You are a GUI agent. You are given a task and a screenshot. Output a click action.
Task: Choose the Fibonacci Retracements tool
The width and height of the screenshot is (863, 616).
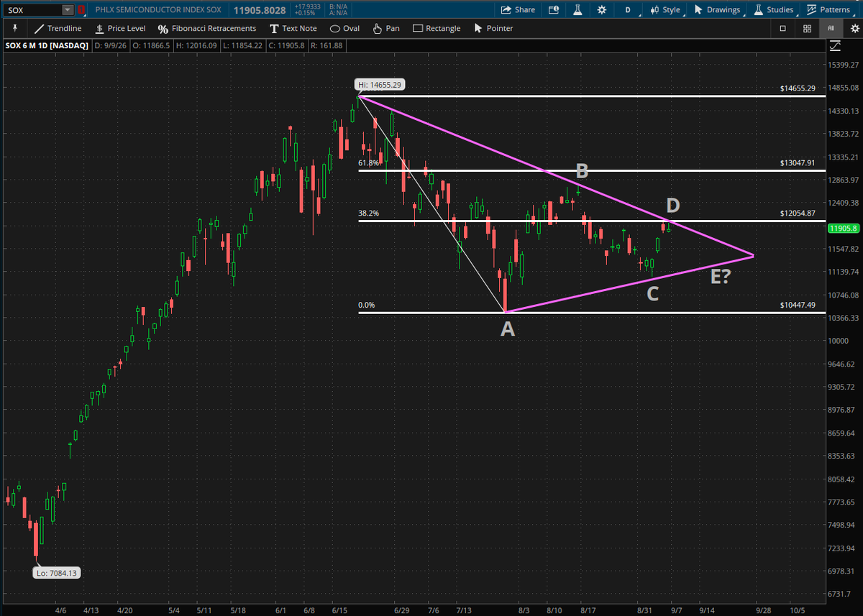coord(206,29)
